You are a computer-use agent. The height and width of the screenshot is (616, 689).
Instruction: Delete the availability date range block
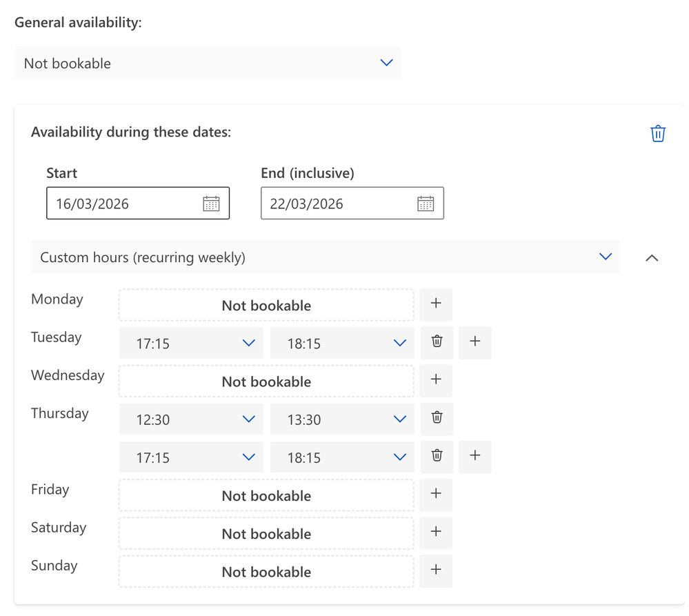click(657, 133)
